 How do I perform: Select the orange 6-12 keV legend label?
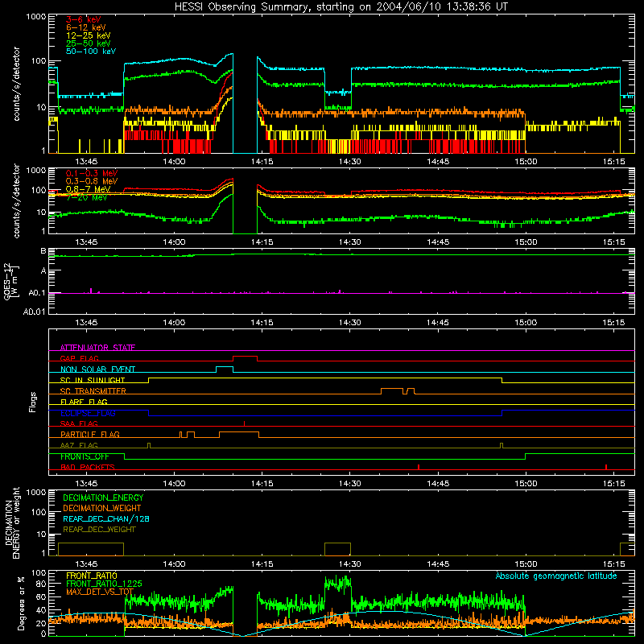pyautogui.click(x=86, y=27)
